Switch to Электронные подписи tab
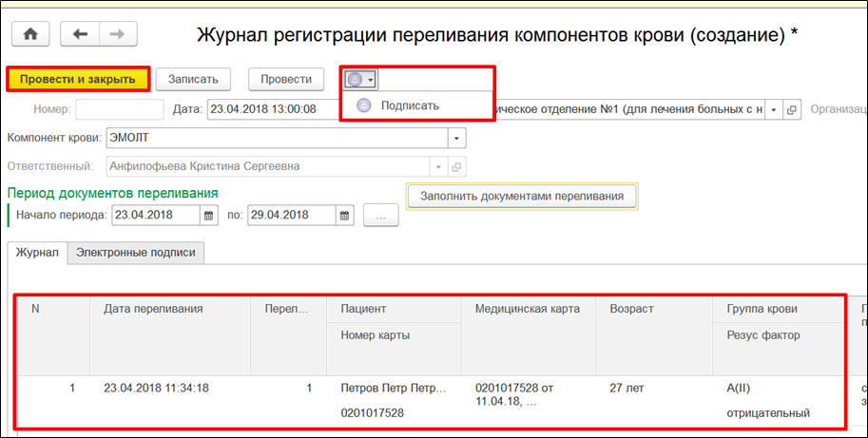The image size is (868, 438). 137,253
